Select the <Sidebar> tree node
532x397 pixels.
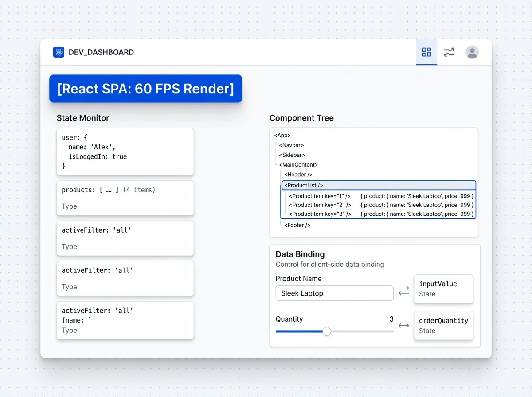click(292, 155)
